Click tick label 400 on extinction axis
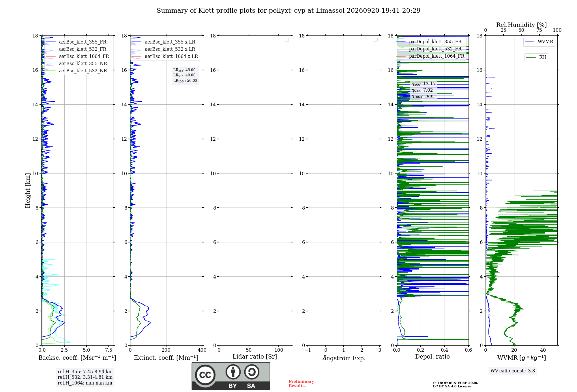This screenshot has width=577, height=392. click(x=202, y=350)
